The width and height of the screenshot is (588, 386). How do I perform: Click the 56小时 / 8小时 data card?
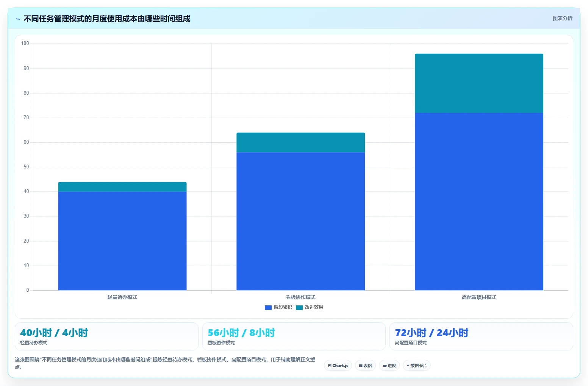[x=294, y=336]
